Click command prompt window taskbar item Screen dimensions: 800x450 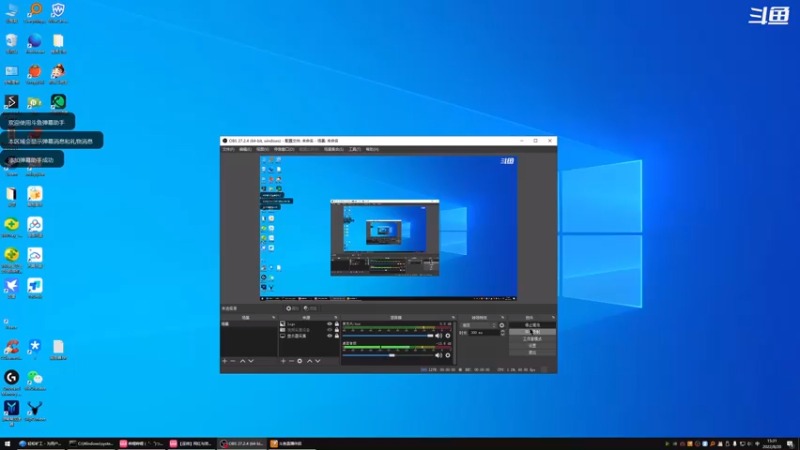click(x=91, y=443)
